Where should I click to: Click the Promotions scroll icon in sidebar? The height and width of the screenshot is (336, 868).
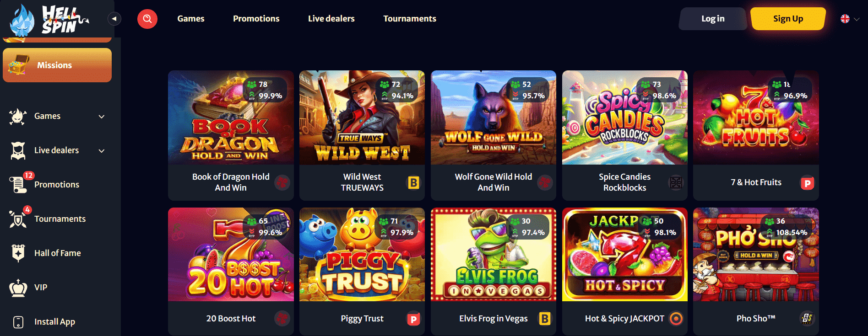coord(18,184)
